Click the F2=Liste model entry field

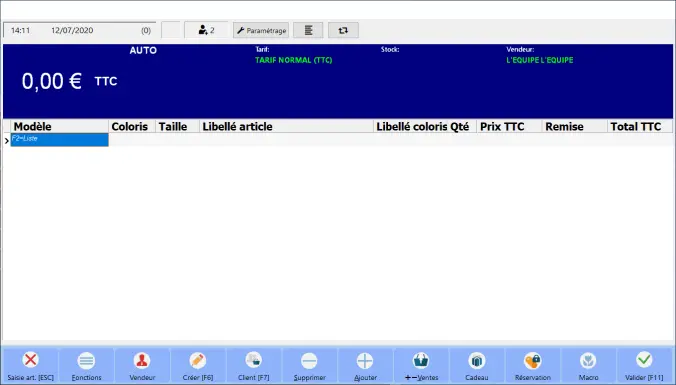point(59,140)
